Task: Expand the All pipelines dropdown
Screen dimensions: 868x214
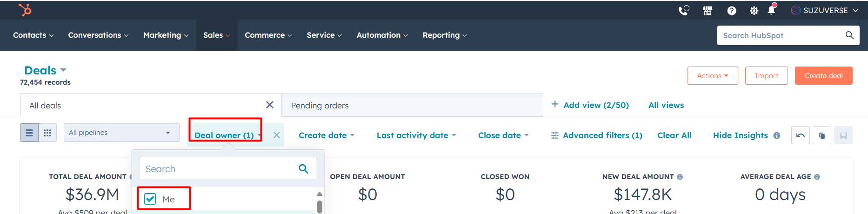Action: pyautogui.click(x=121, y=133)
